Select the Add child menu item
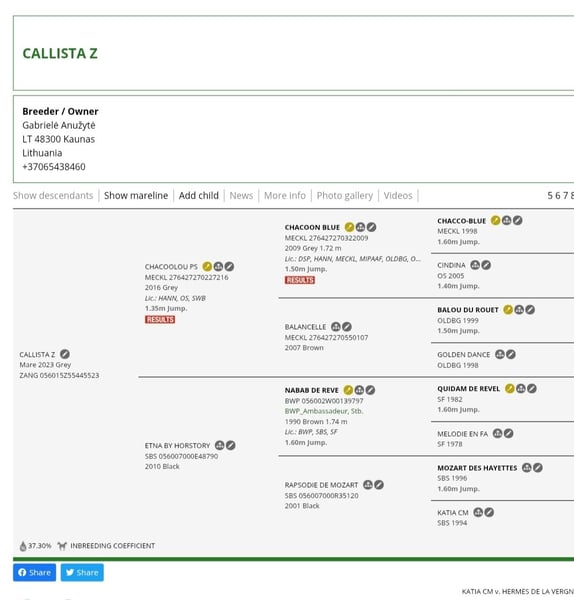574x600 pixels. [199, 196]
